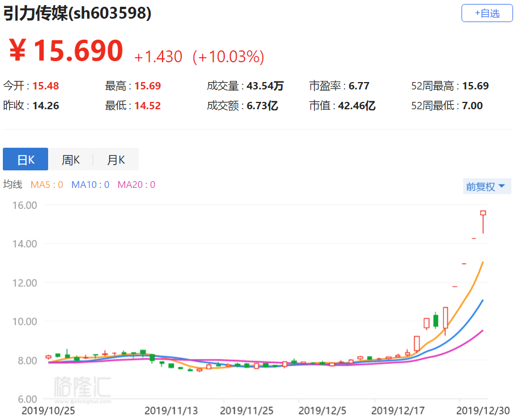
Task: Click the 14.00 y-axis label
Action: tap(25, 244)
